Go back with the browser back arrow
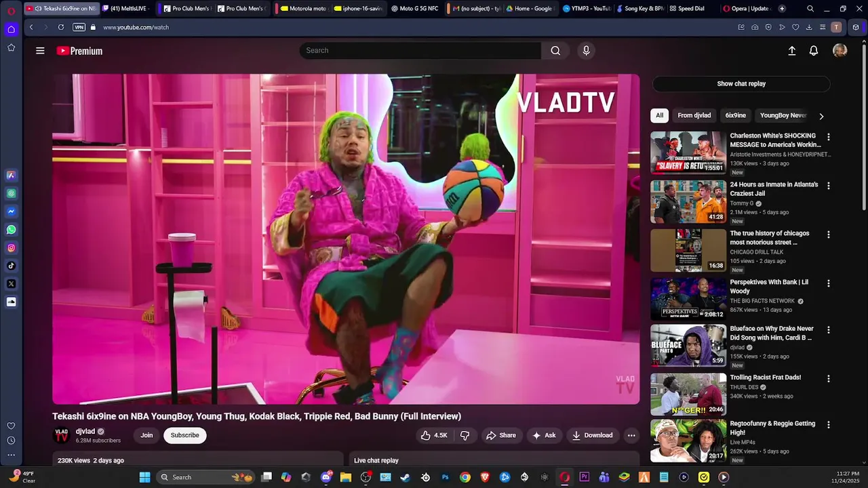This screenshot has width=868, height=488. pos(31,27)
